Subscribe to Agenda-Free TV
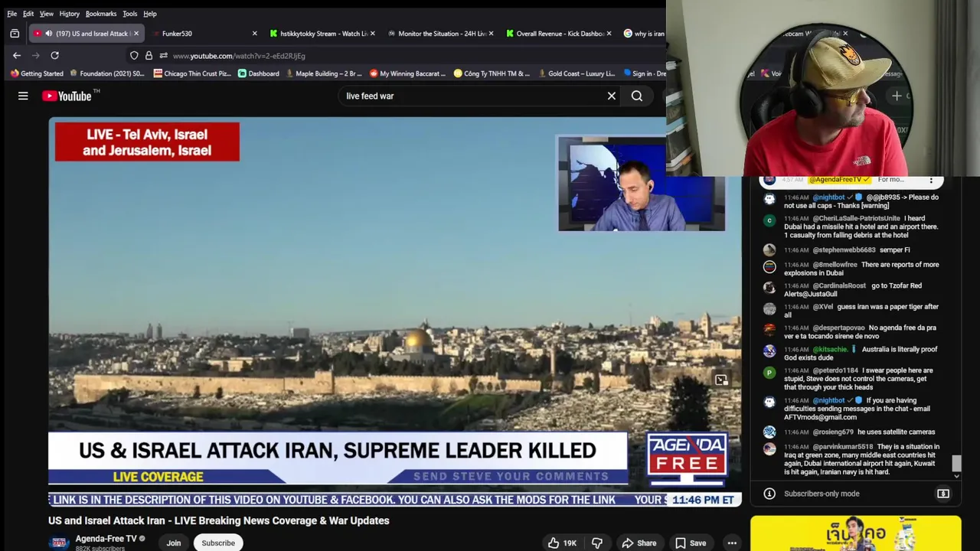The width and height of the screenshot is (980, 551). pos(218,543)
